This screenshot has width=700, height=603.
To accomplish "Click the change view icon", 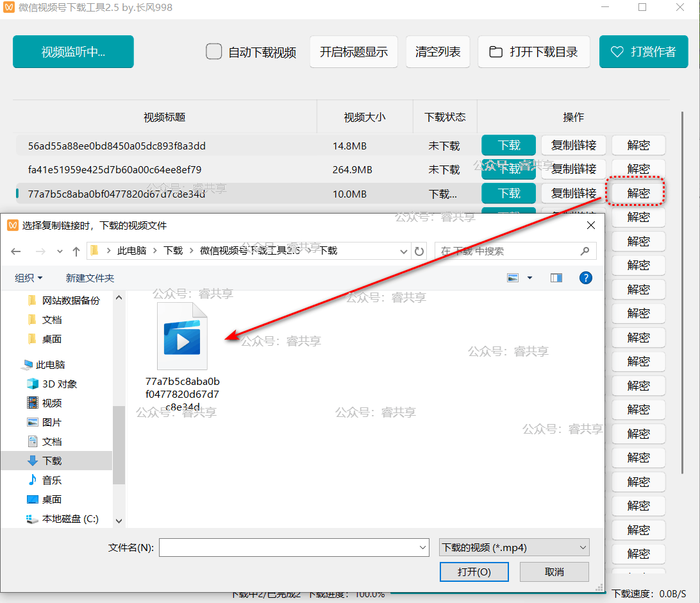I will coord(513,278).
